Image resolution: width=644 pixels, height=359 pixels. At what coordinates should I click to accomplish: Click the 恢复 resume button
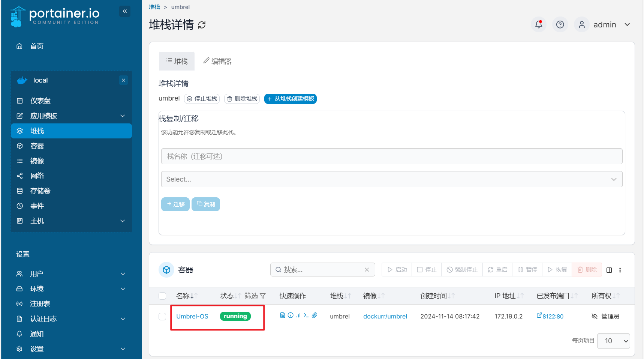coord(557,270)
